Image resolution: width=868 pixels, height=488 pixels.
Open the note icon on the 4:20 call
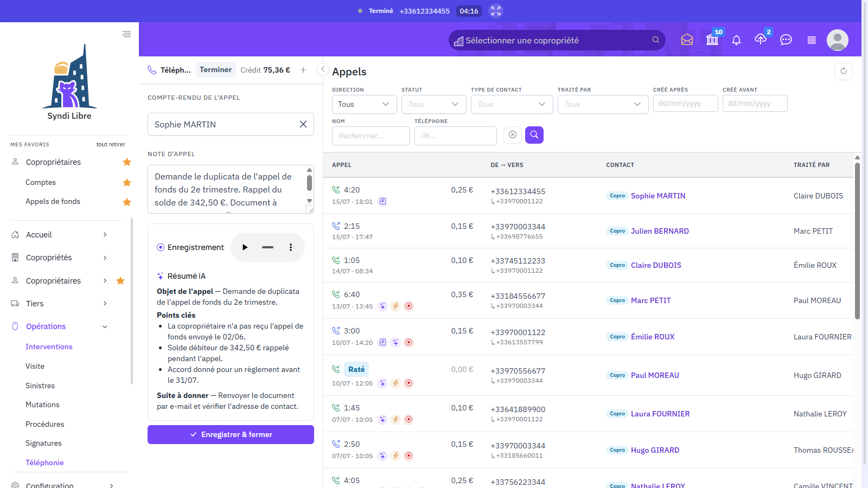[382, 202]
